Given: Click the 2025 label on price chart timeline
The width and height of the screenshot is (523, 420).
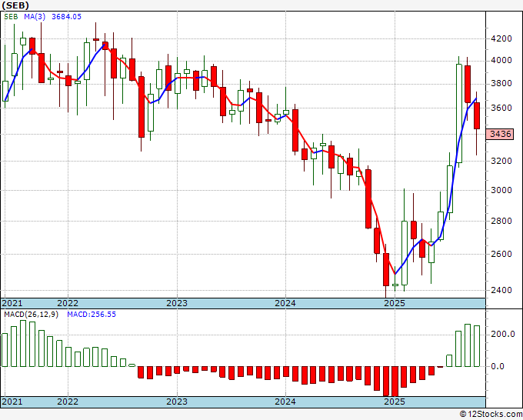Looking at the screenshot, I should (395, 303).
